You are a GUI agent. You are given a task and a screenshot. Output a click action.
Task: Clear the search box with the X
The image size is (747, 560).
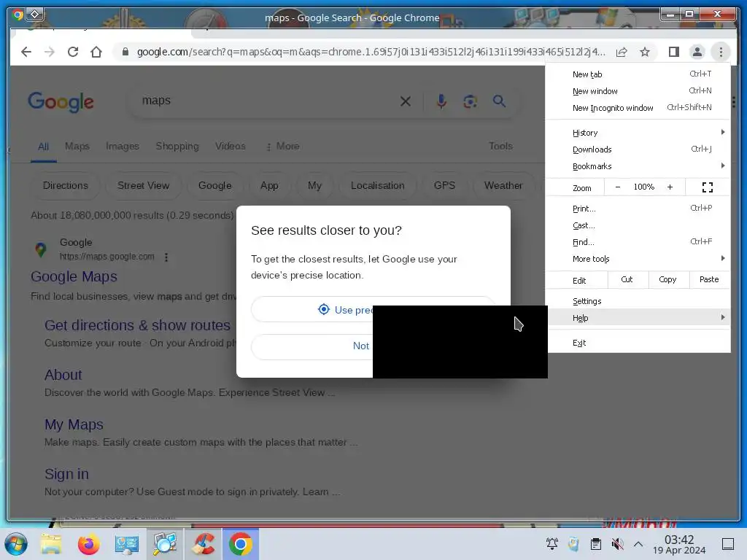point(406,101)
